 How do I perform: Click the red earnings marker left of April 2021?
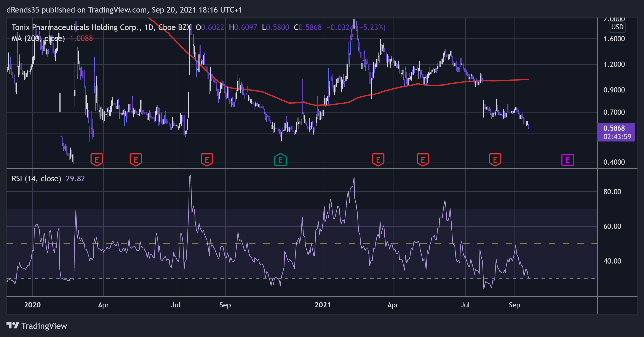click(x=378, y=160)
